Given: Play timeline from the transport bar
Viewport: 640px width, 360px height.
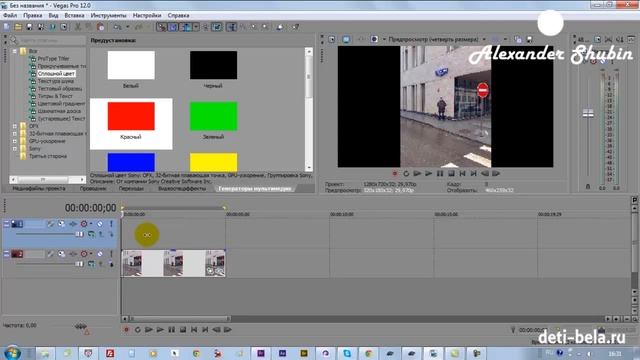Looking at the screenshot, I should click(160, 330).
